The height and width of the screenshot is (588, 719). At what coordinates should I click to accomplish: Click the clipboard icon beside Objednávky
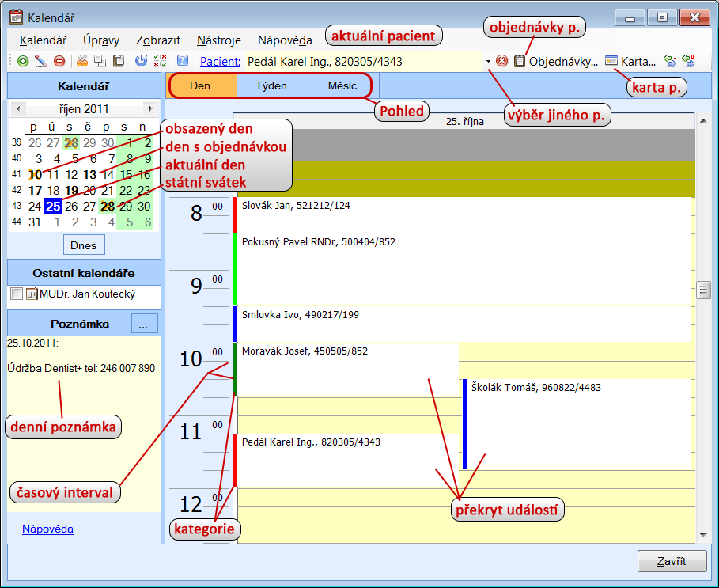click(x=519, y=61)
